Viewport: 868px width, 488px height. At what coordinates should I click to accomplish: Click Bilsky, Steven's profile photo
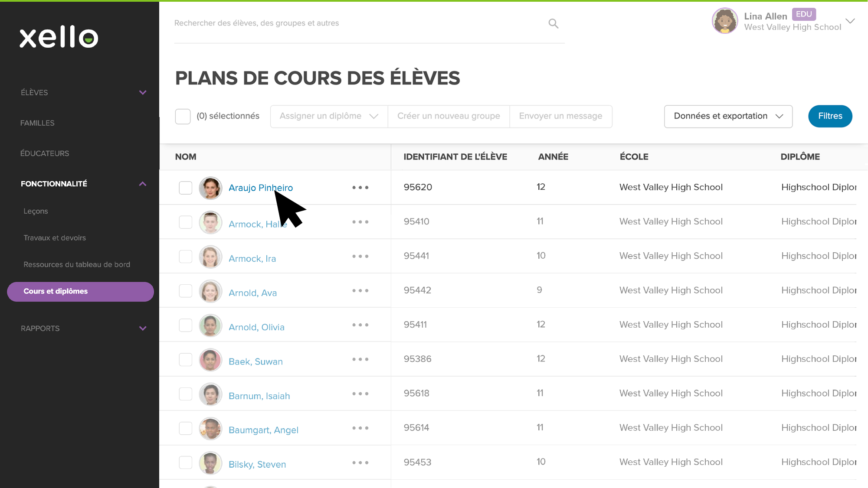tap(210, 463)
